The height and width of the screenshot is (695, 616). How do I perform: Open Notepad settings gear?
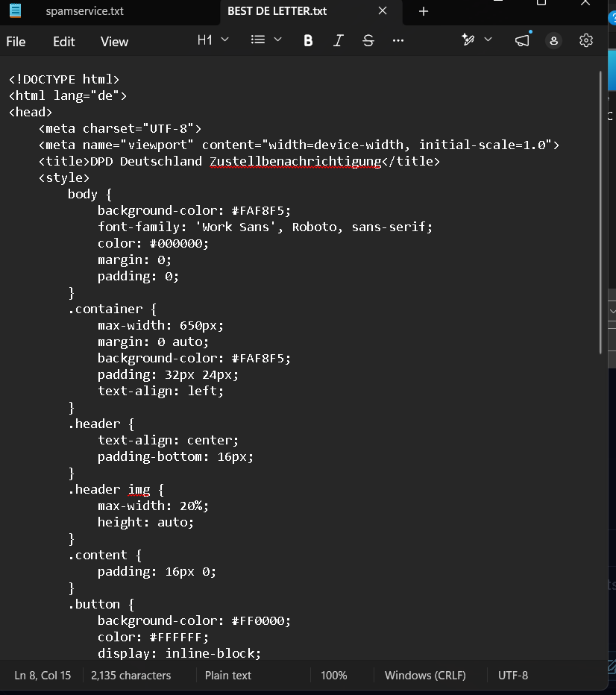586,40
